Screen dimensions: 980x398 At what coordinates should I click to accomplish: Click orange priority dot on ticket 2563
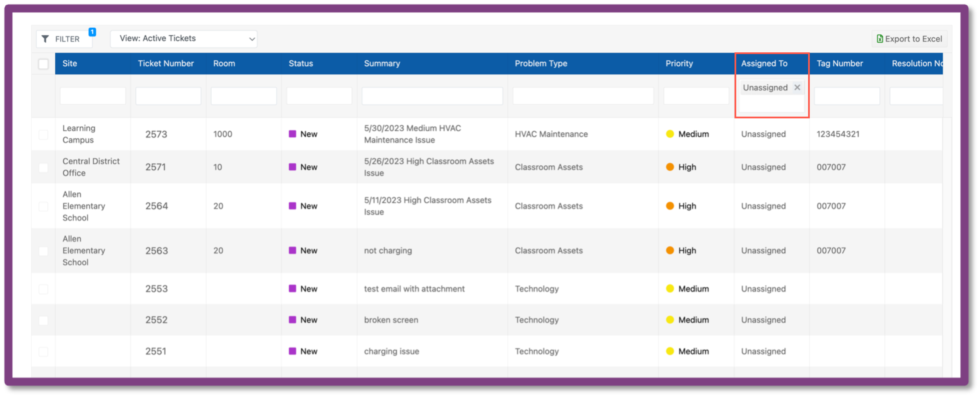click(x=670, y=250)
